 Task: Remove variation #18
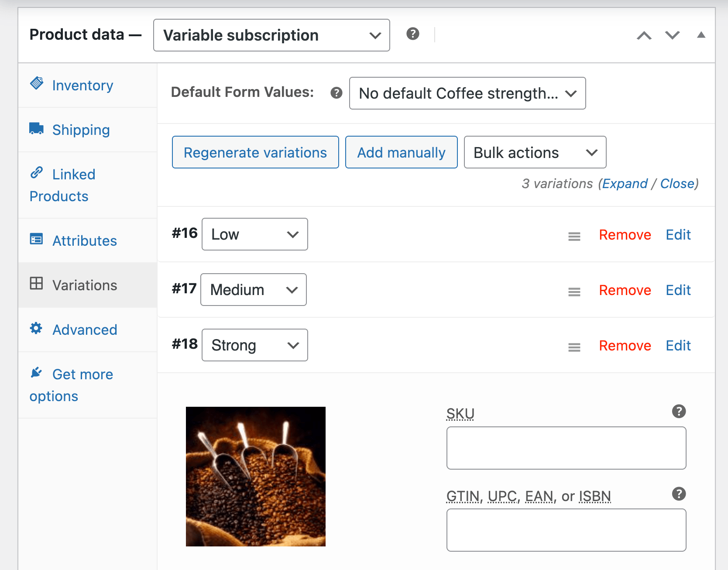[x=625, y=345]
